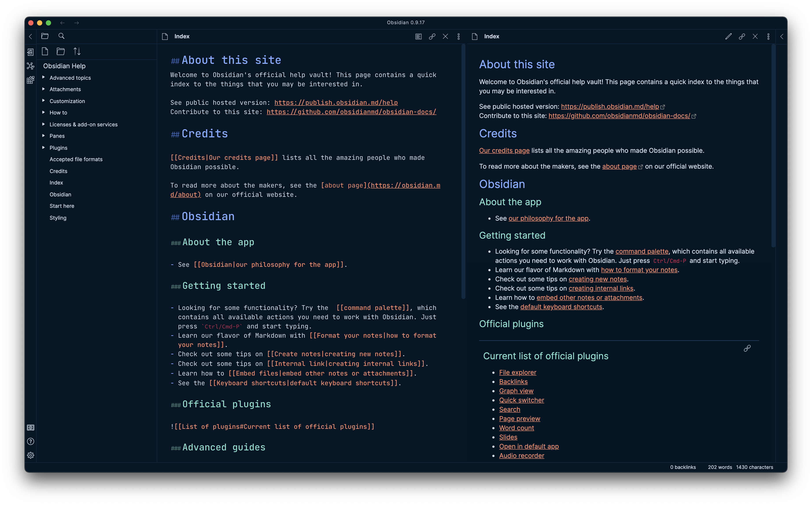Viewport: 812px width, 505px height.
Task: Open help icon in left ribbon
Action: coord(30,442)
